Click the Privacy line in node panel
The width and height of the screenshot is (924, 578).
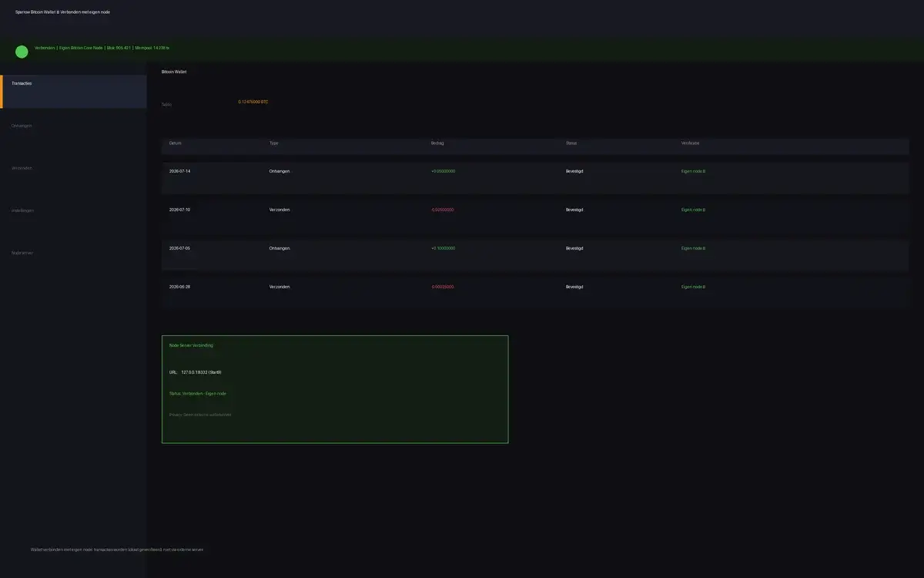click(x=200, y=415)
